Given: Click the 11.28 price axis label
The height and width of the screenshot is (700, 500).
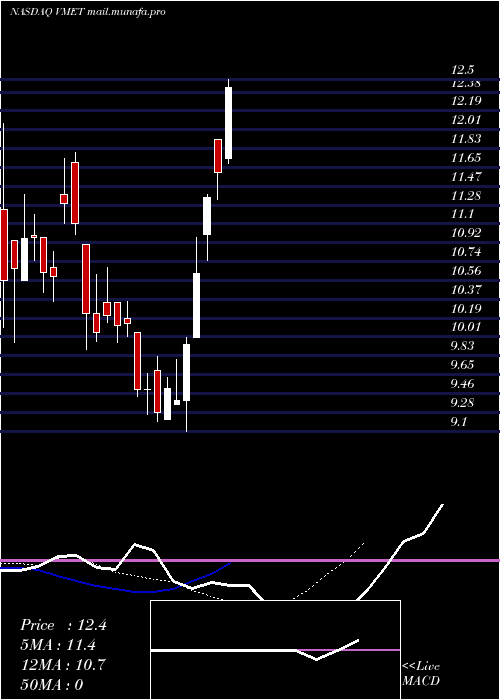Looking at the screenshot, I should (466, 196).
